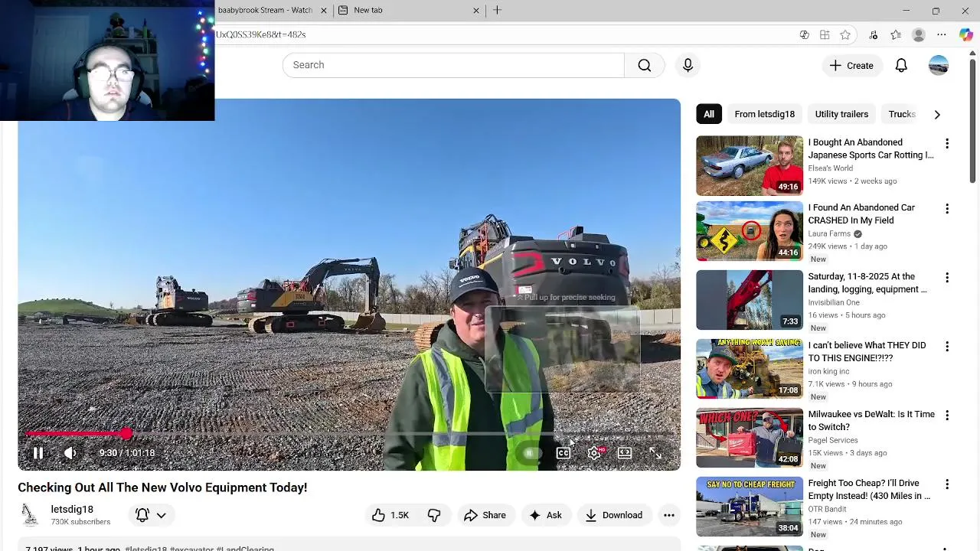Open a new browser tab with plus
Image resolution: width=980 pixels, height=551 pixels.
[497, 10]
